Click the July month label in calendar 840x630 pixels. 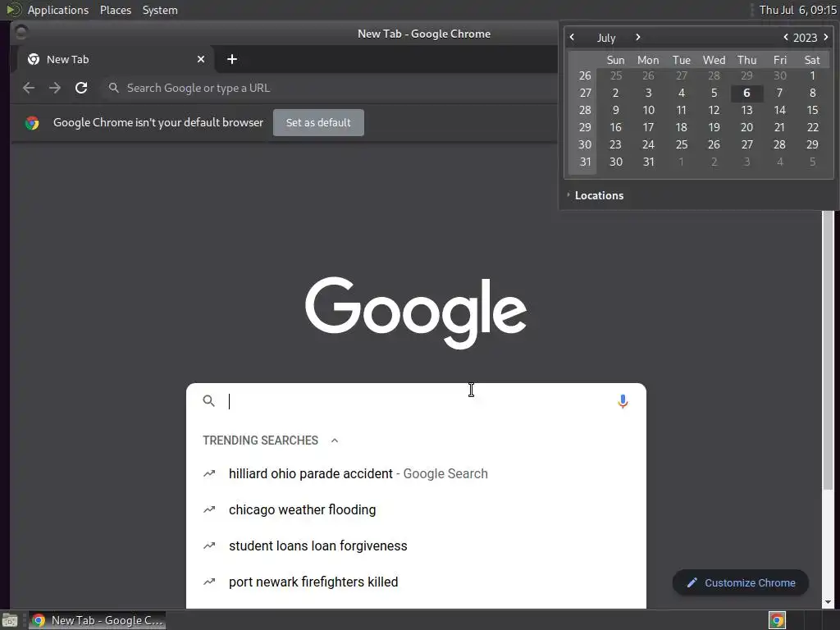[x=606, y=38]
